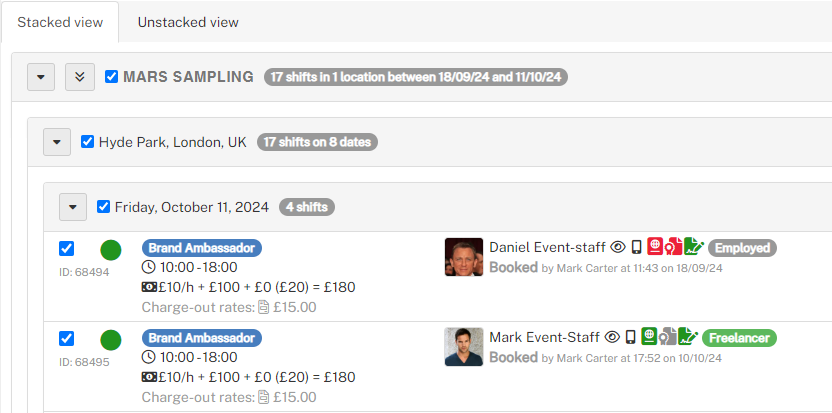Click Daniel Event-staff's eye view icon
This screenshot has width=832, height=413.
click(x=618, y=247)
